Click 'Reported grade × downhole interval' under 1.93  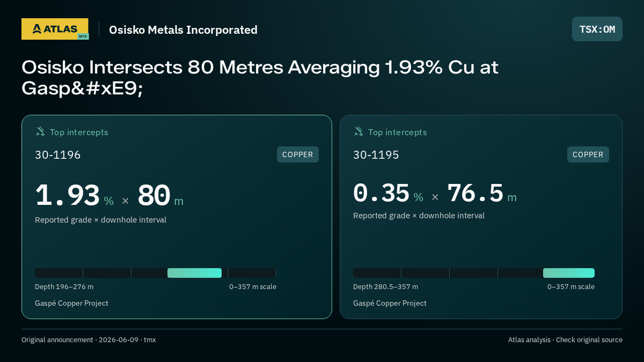(x=100, y=220)
